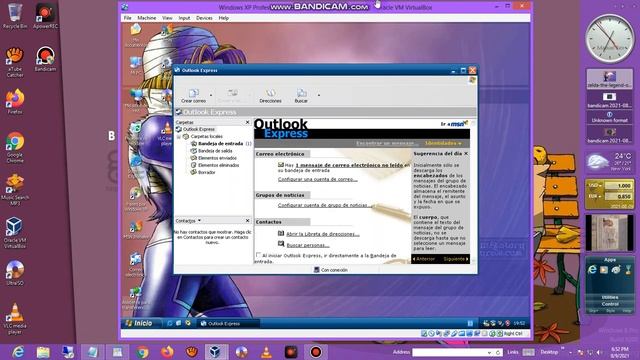Screen dimensions: 640x360
Task: Select the Borrador folder
Action: [x=207, y=172]
